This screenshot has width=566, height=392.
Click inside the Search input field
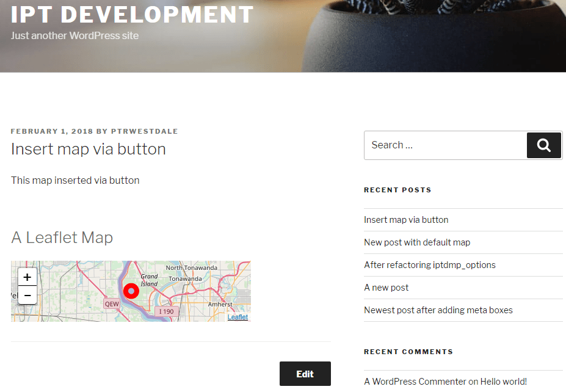click(446, 145)
